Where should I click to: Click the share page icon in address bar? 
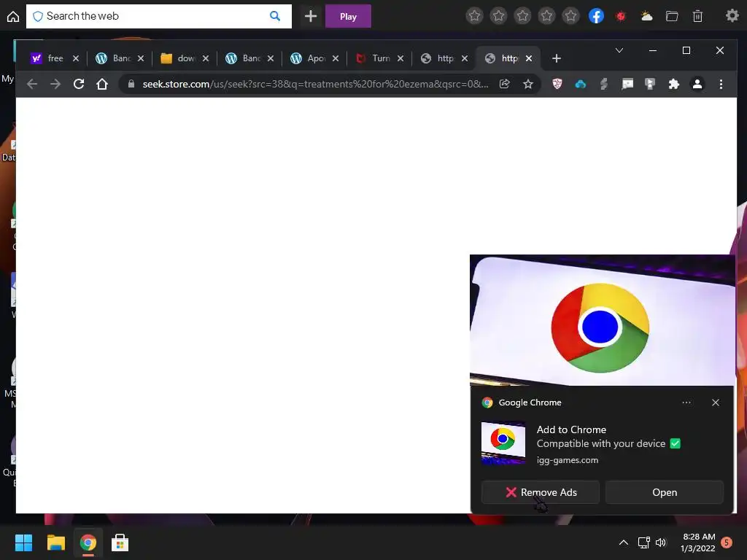[x=505, y=85]
